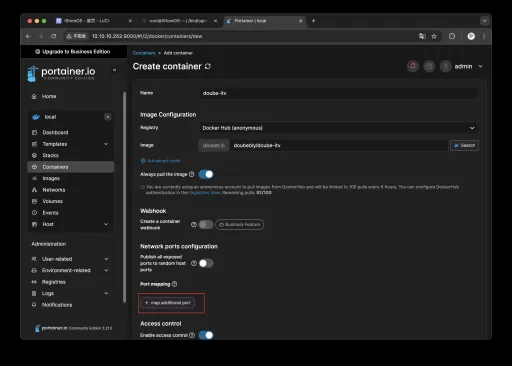Click the Search image button

[464, 145]
